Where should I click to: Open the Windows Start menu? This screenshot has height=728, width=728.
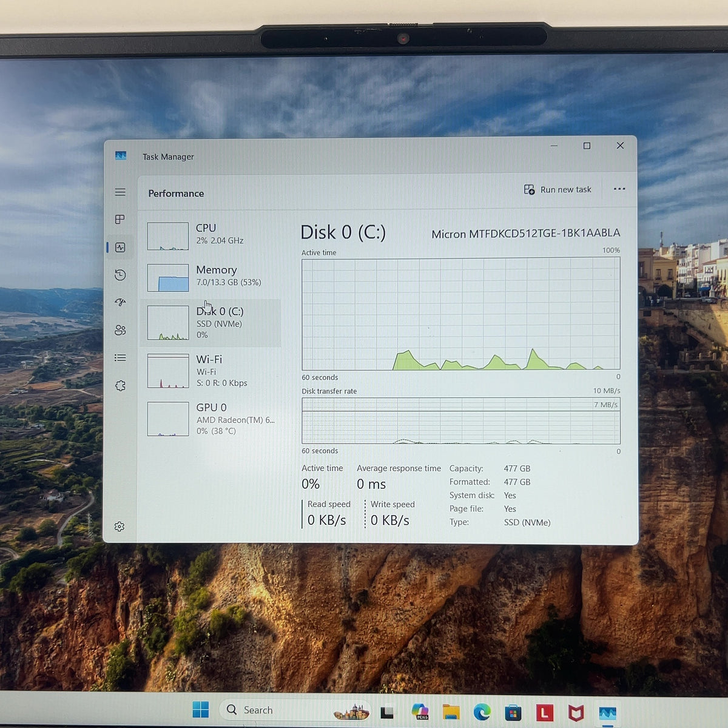coord(200,709)
